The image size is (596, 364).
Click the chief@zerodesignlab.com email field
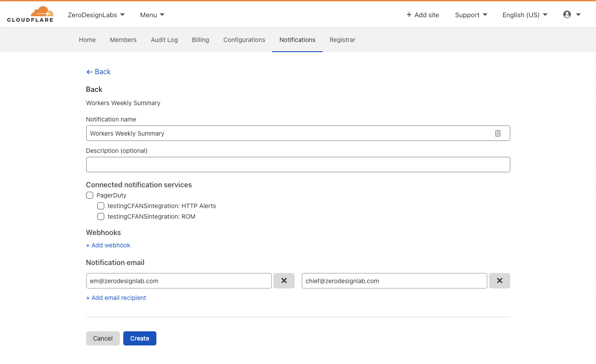coord(395,281)
